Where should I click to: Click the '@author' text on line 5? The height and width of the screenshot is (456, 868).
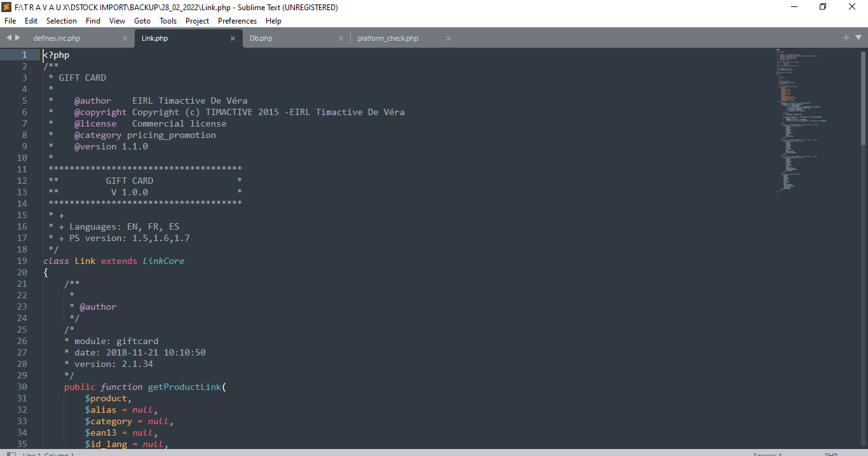(x=93, y=100)
